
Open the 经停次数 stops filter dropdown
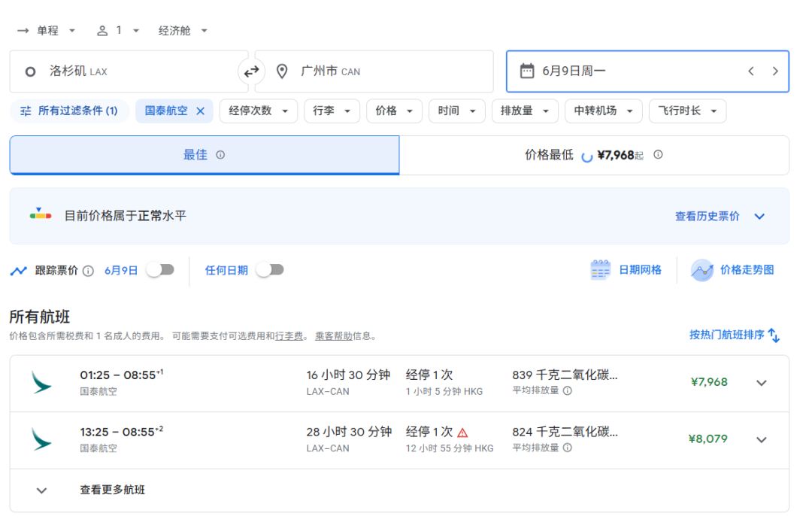coord(259,111)
